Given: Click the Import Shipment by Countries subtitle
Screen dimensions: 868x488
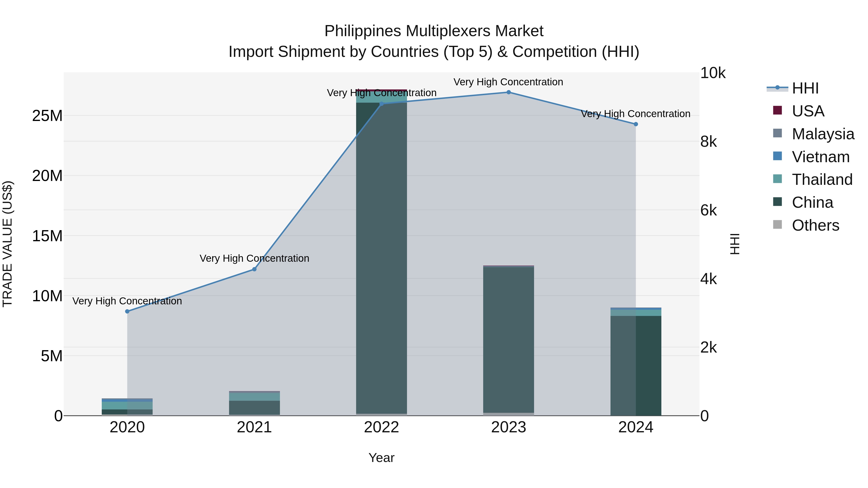Looking at the screenshot, I should 434,52.
